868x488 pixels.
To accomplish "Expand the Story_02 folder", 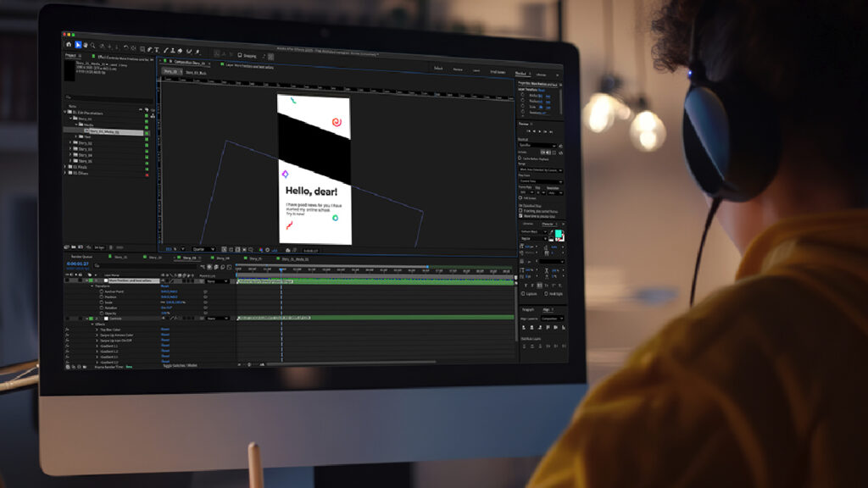I will coord(70,143).
